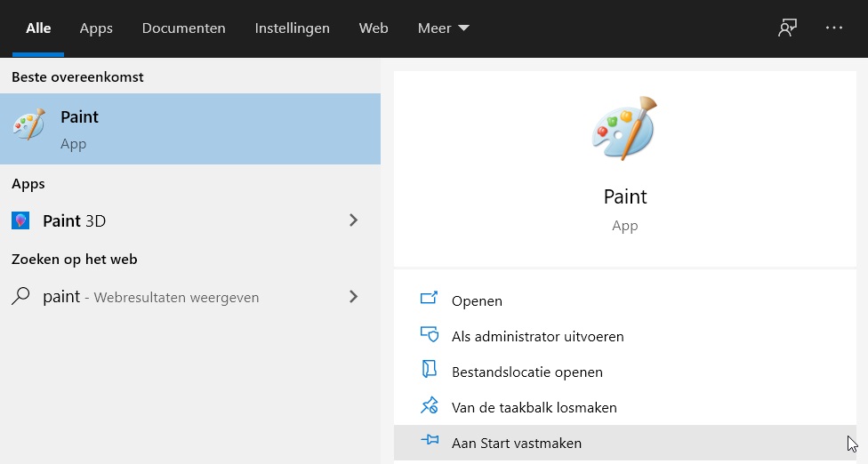
Task: Expand paint web results chevron
Action: (353, 297)
